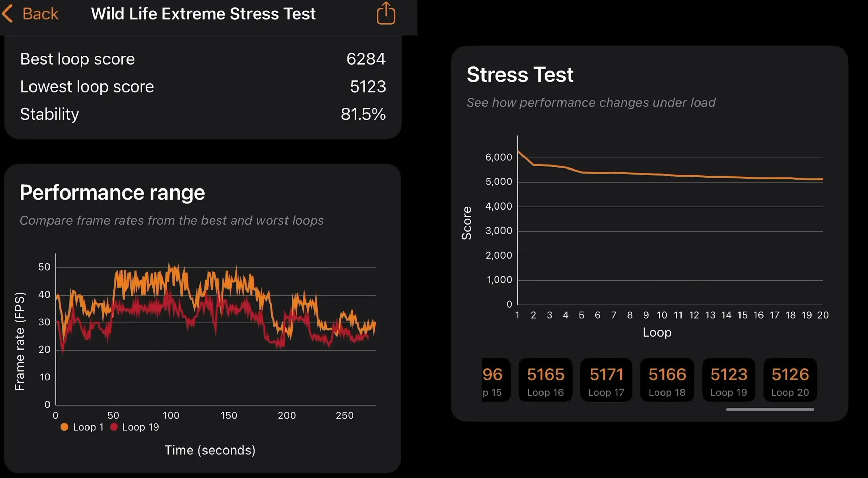Select the Loop 17 score card 5171
The image size is (868, 478).
606,380
